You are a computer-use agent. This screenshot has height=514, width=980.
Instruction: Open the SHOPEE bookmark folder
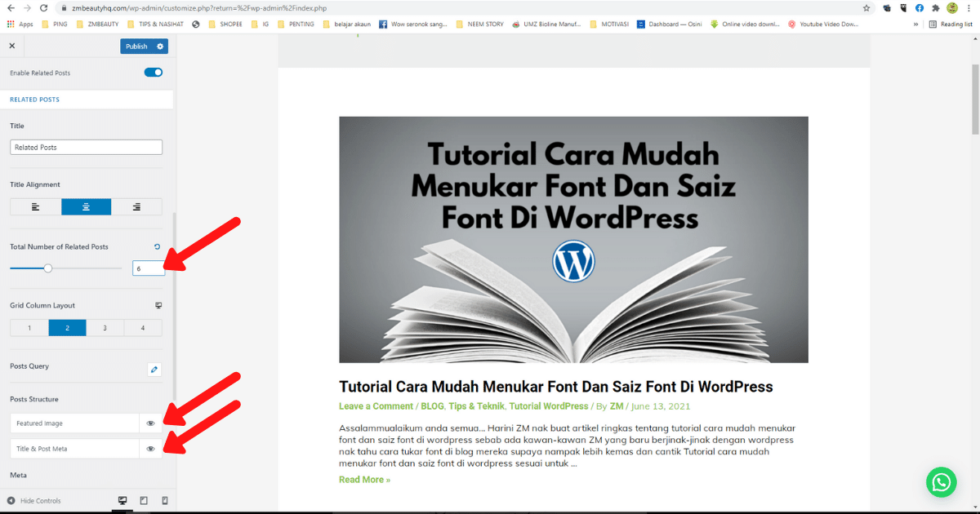(x=225, y=24)
